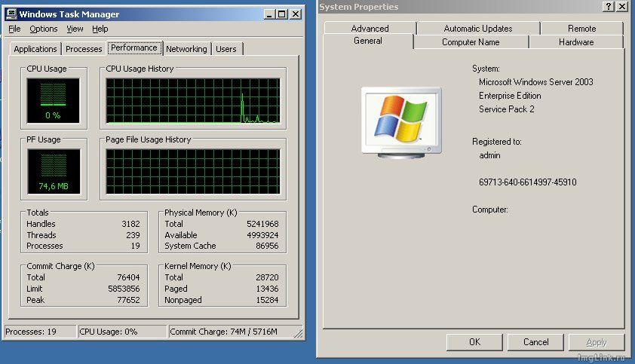Open the View menu in Task Manager

coord(75,29)
